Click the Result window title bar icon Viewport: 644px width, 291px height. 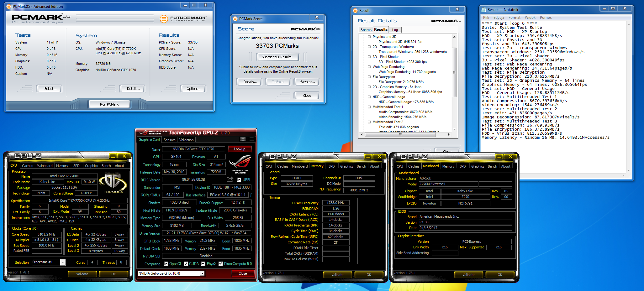tap(355, 11)
